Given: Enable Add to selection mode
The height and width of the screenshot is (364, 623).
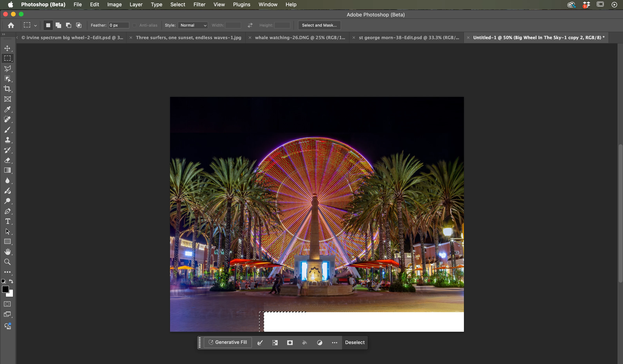Looking at the screenshot, I should (58, 25).
